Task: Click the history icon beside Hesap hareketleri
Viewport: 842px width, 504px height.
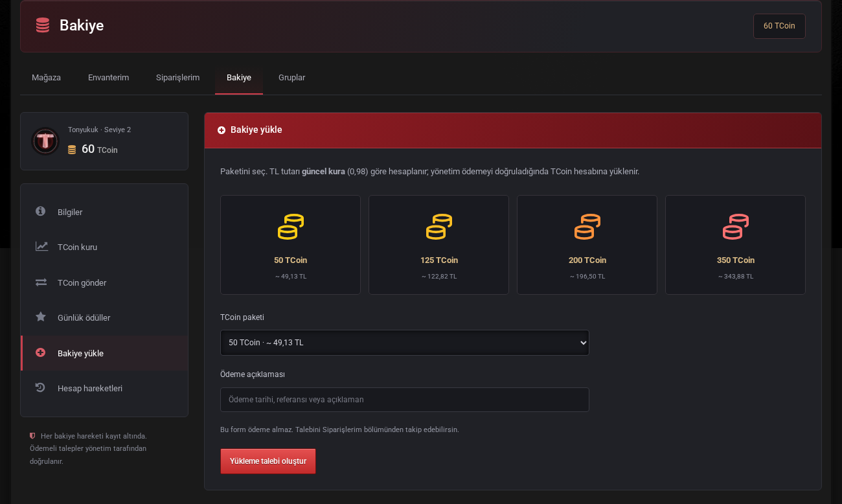Action: 40,387
